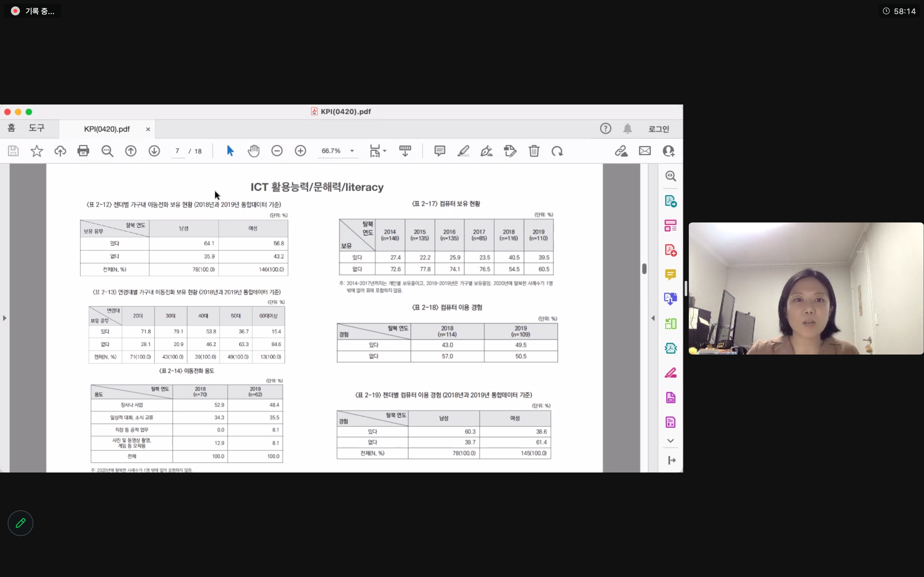Expand more tools chevron in right panel

click(671, 441)
